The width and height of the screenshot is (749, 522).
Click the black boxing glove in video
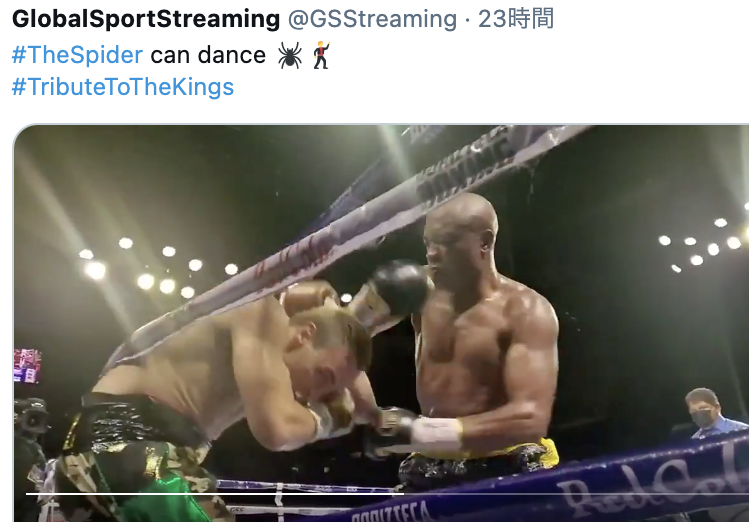[399, 289]
